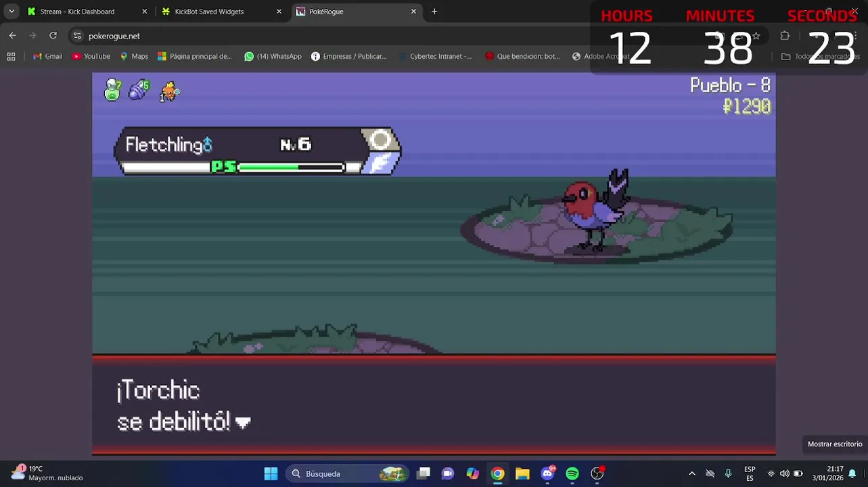Open the weather widget showing 19°C
868x487 pixels.
coord(47,473)
